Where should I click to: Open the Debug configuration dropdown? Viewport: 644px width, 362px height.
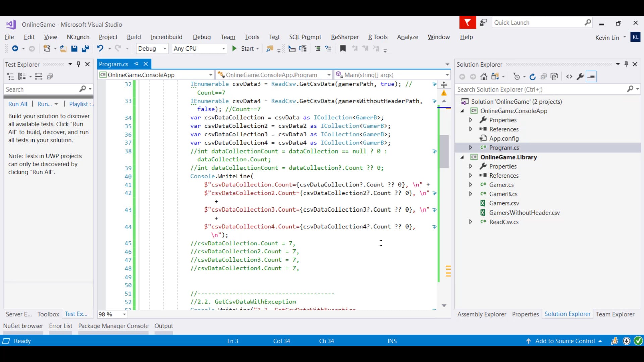(165, 49)
